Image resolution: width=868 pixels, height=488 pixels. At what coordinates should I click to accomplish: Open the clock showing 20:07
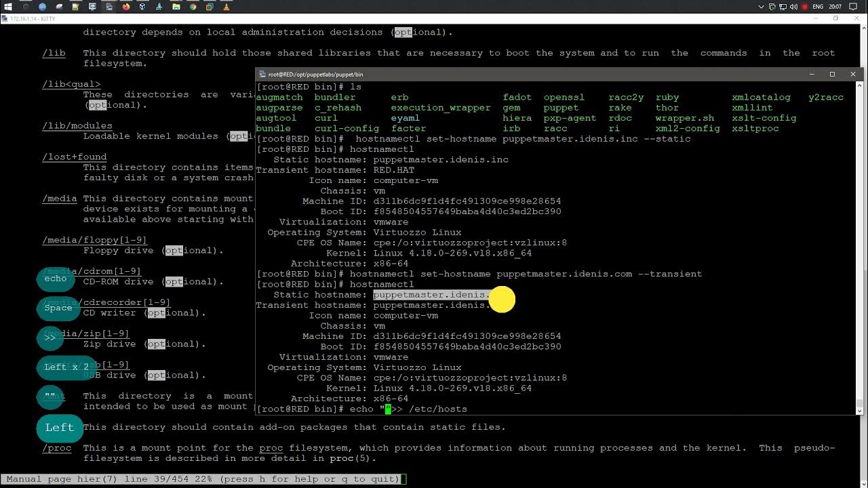pyautogui.click(x=835, y=7)
